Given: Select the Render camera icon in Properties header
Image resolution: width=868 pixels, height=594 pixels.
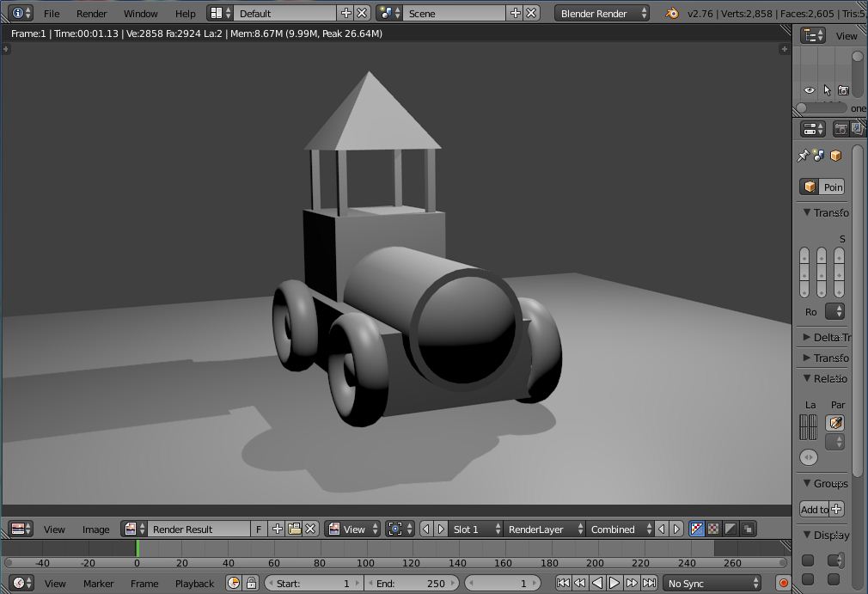Looking at the screenshot, I should tap(842, 128).
